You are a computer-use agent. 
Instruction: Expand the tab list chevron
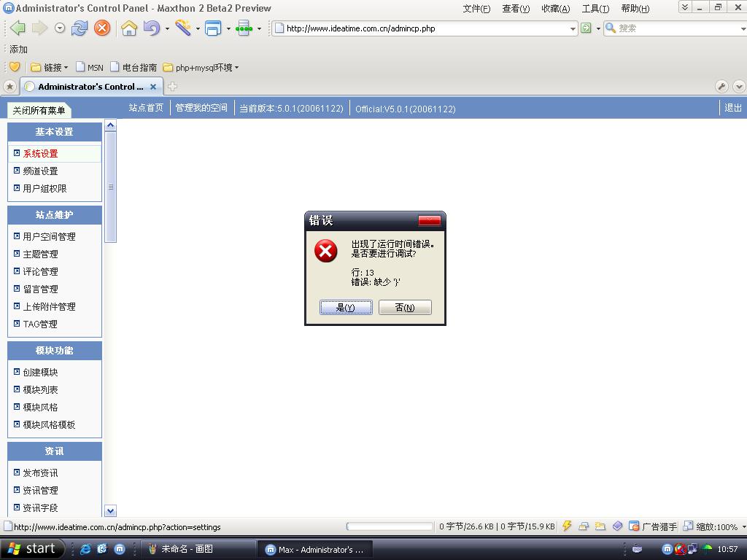[x=739, y=87]
